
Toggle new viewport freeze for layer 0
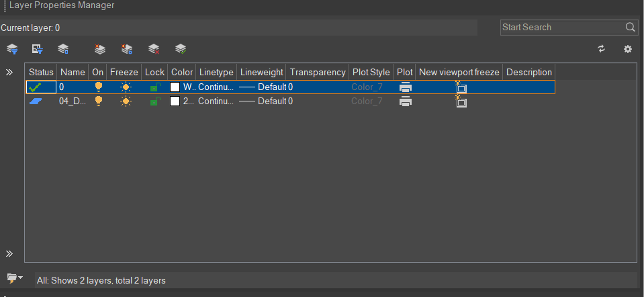pyautogui.click(x=461, y=87)
